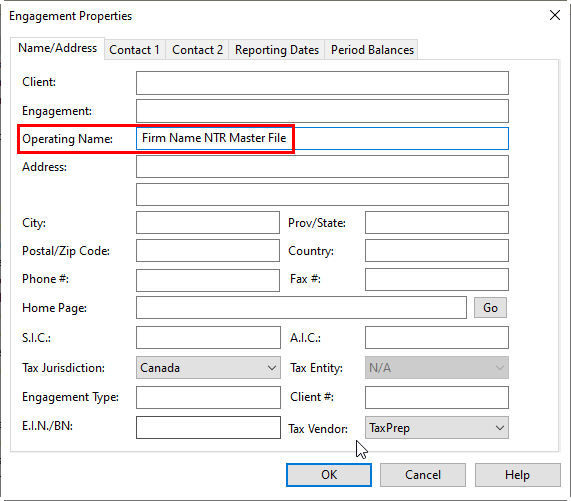Viewport: 571px width, 501px height.
Task: Confirm with the OK button
Action: click(329, 475)
